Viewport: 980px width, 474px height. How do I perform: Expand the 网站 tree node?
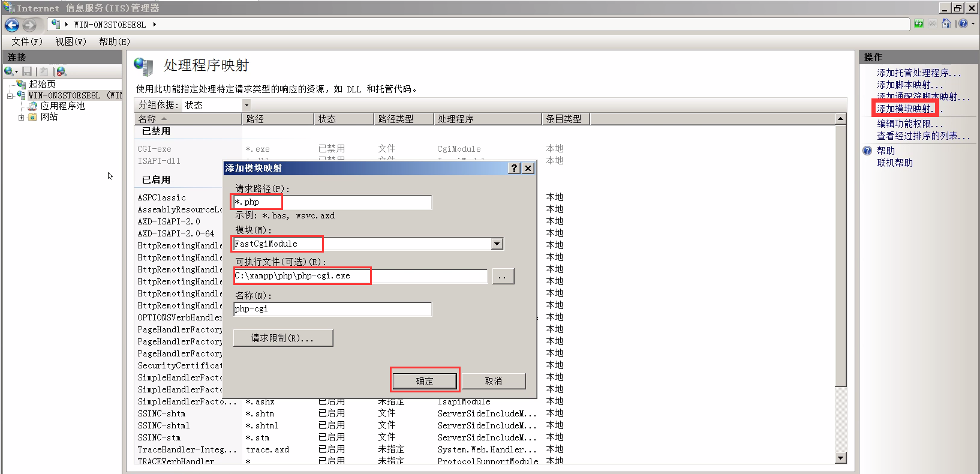[22, 117]
